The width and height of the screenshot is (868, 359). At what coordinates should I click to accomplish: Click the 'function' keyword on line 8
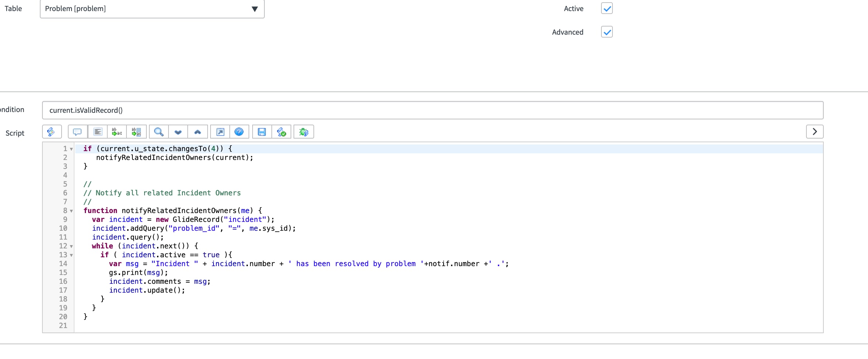click(x=100, y=210)
